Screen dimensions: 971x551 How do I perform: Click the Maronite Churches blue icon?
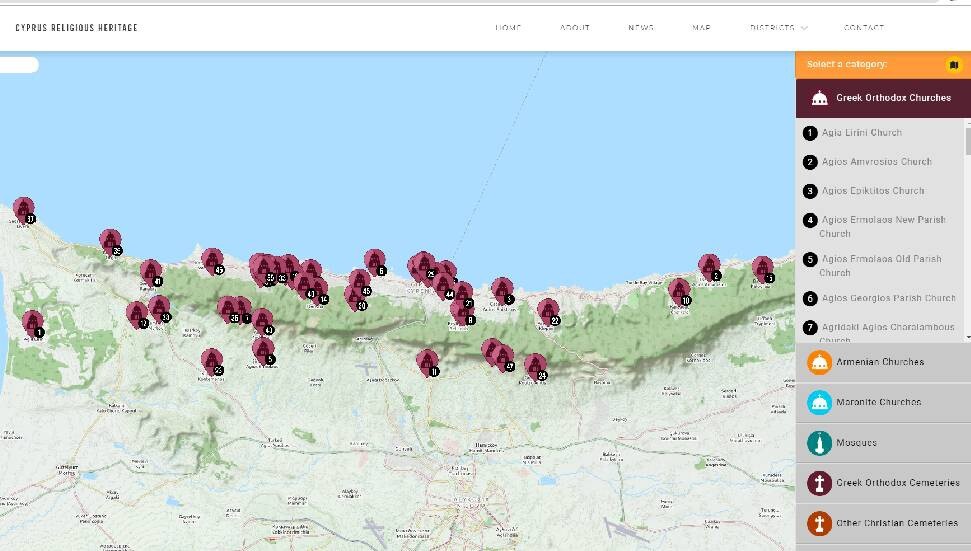[x=819, y=402]
